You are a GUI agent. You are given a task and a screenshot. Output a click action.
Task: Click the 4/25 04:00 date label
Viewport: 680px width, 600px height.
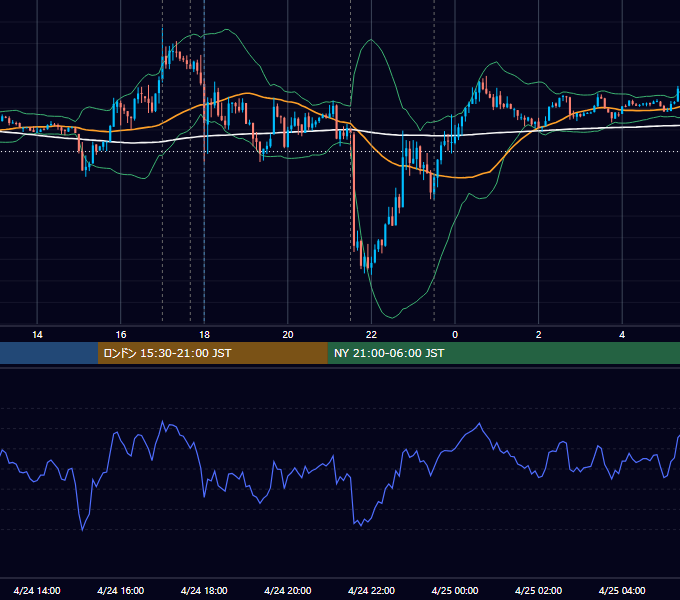tap(622, 590)
